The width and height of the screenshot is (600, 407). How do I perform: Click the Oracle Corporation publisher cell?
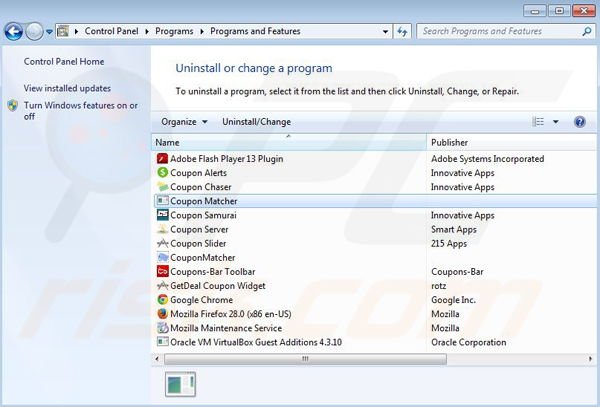(468, 342)
